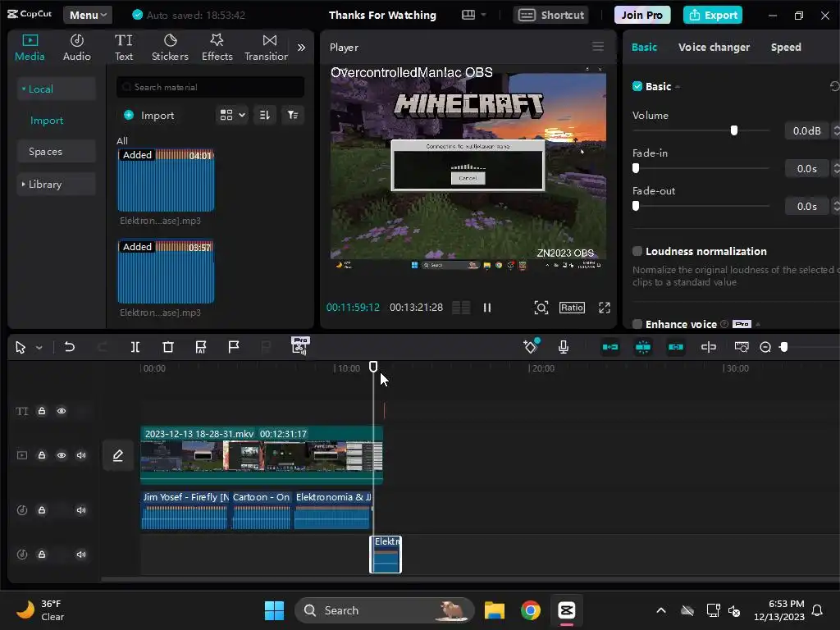
Task: Open the Effects panel
Action: 217,48
